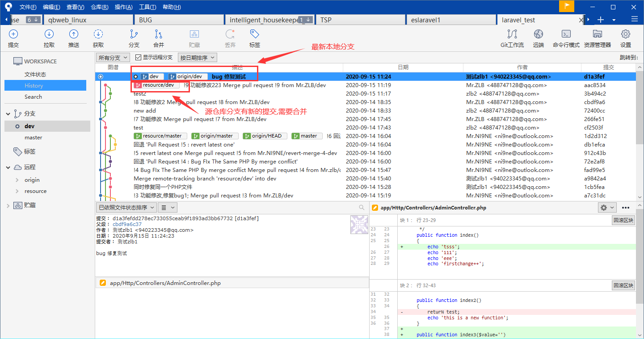The width and height of the screenshot is (644, 339).
Task: Open the 按日期排序 sort dropdown
Action: pyautogui.click(x=197, y=58)
